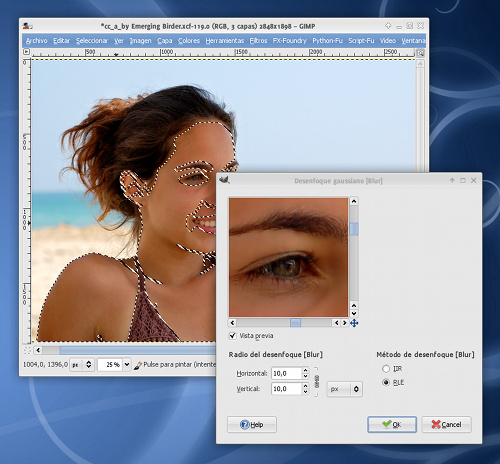This screenshot has height=464, width=500.
Task: Click the Wilber icon in dialog title
Action: click(x=224, y=180)
